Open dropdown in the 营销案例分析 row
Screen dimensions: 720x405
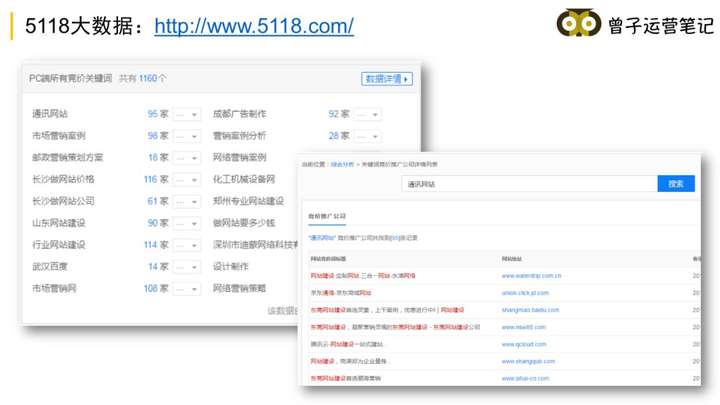point(367,136)
